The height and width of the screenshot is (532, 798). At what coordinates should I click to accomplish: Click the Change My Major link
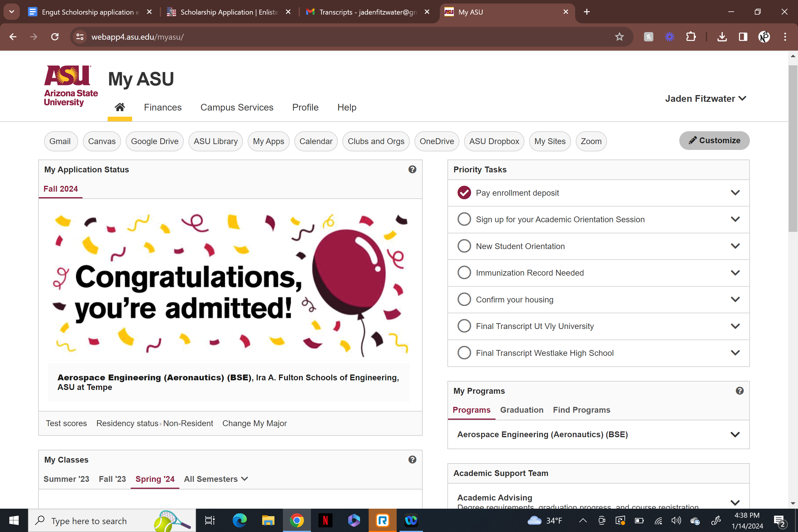click(x=254, y=423)
